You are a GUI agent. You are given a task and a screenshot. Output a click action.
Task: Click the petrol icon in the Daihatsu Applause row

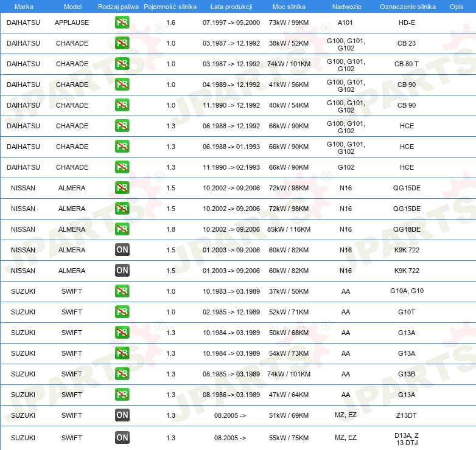[x=122, y=22]
